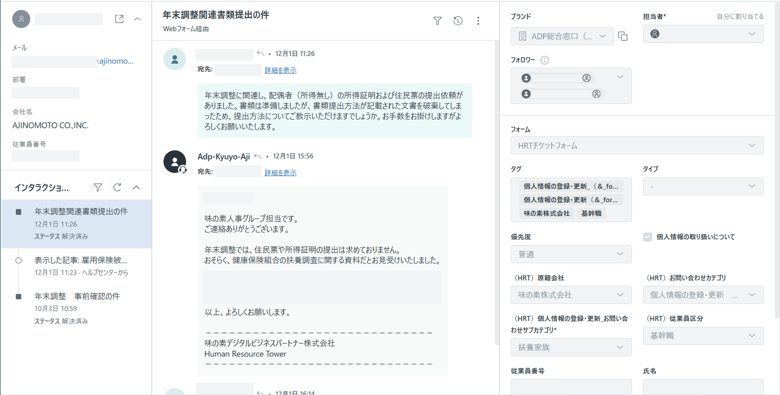Open the 扶養家族 subcategory dropdown
The height and width of the screenshot is (395, 780).
[x=571, y=347]
